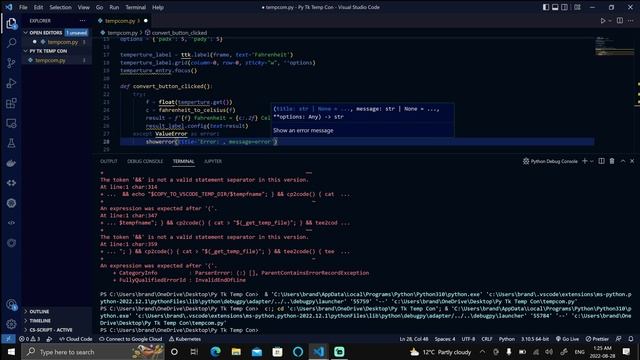The width and height of the screenshot is (640, 360).
Task: Toggle primary side bar layout button
Action: coord(546,7)
